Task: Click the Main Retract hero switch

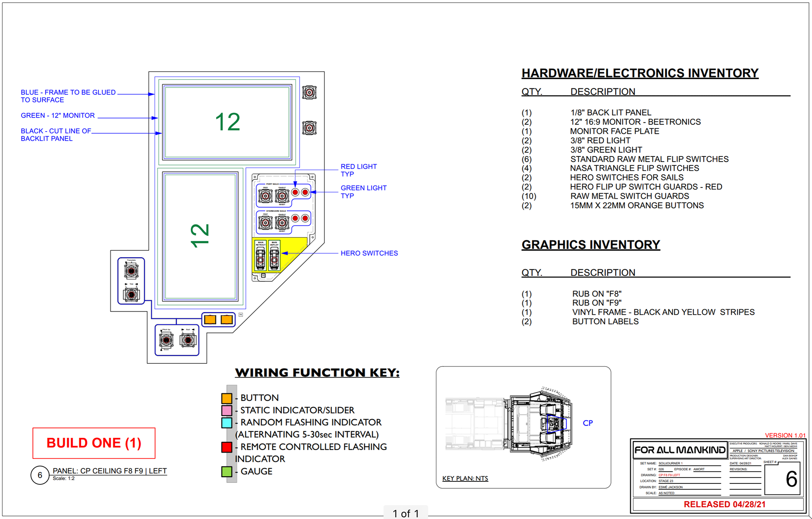Action: [261, 256]
